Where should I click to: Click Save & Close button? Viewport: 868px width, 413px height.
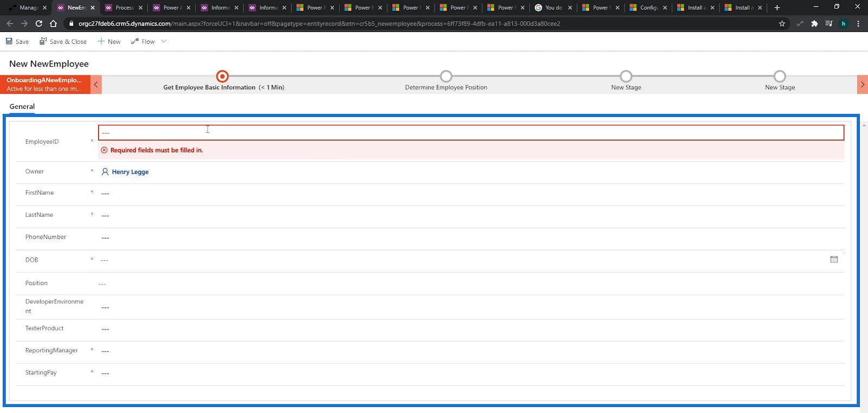(63, 41)
